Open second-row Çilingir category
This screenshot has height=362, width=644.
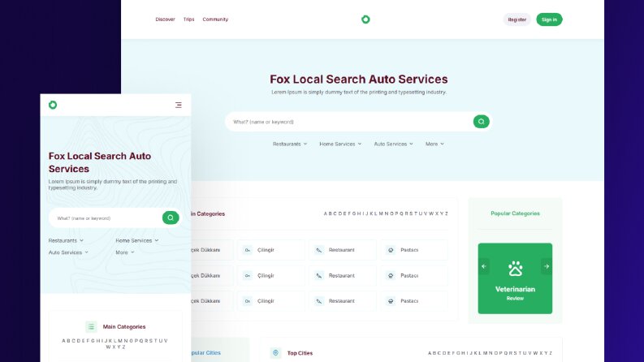tap(271, 276)
